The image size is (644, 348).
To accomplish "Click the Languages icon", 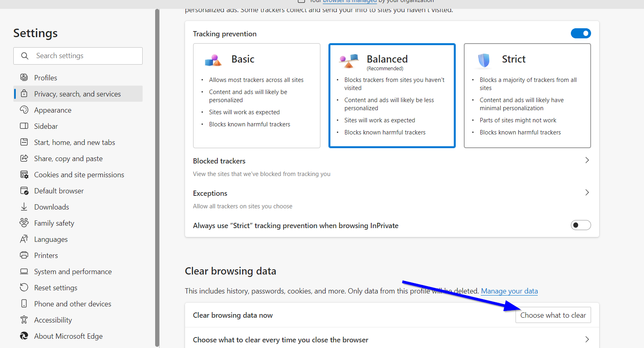I will 24,239.
